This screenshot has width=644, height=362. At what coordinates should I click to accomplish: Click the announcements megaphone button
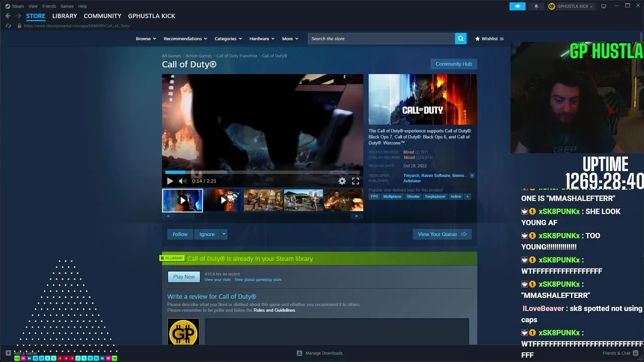point(517,6)
